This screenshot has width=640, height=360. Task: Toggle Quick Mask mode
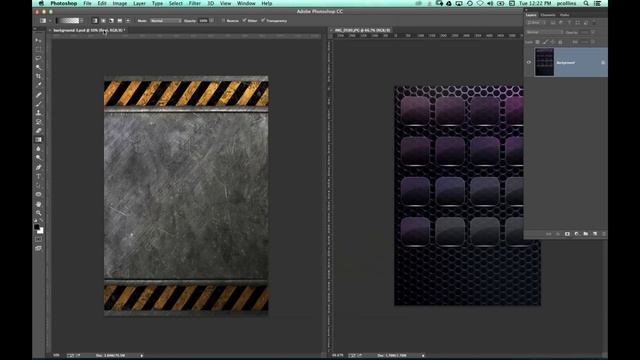point(38,240)
